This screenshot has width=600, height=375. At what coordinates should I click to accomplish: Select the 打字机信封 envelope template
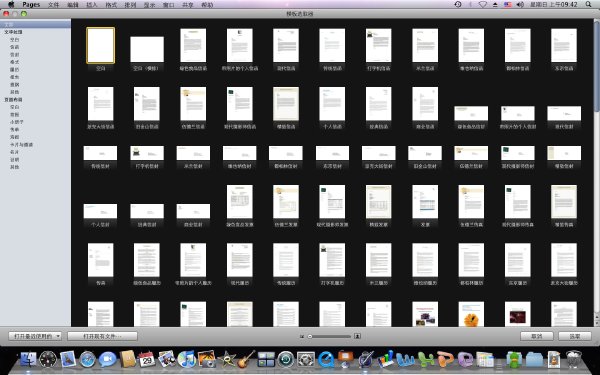147,153
